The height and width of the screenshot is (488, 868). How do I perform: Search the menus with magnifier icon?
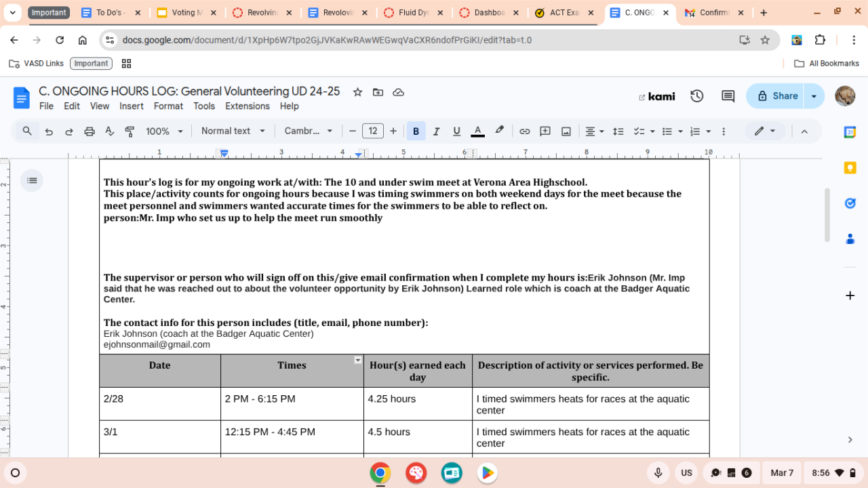[x=27, y=131]
